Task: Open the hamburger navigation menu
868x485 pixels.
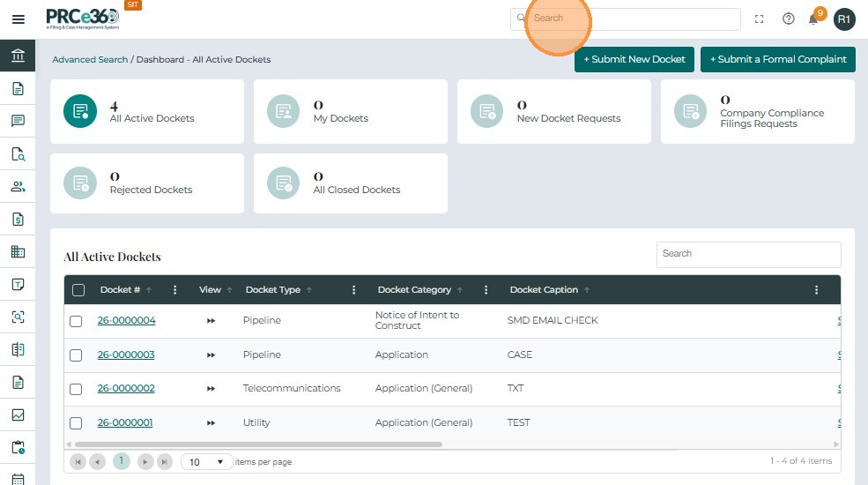Action: pyautogui.click(x=18, y=19)
